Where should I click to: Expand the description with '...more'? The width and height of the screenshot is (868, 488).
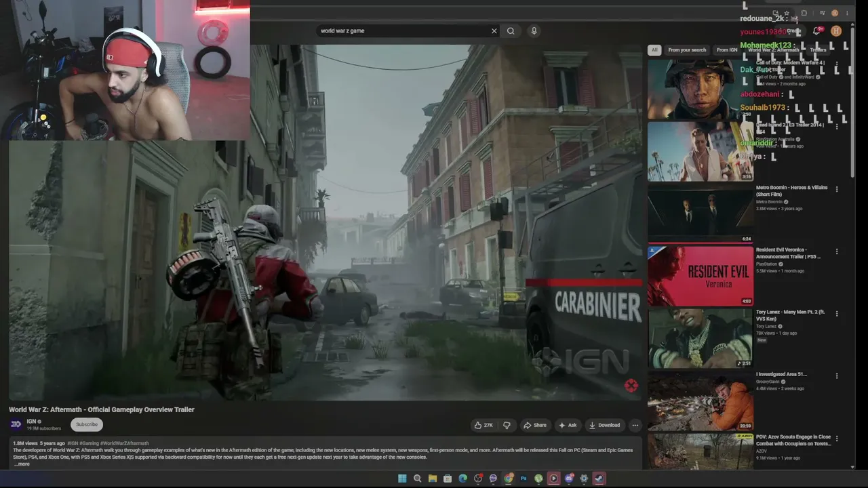[x=22, y=464]
